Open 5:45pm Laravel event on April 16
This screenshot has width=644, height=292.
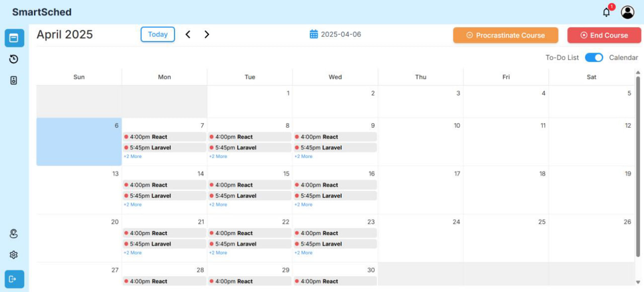point(335,196)
